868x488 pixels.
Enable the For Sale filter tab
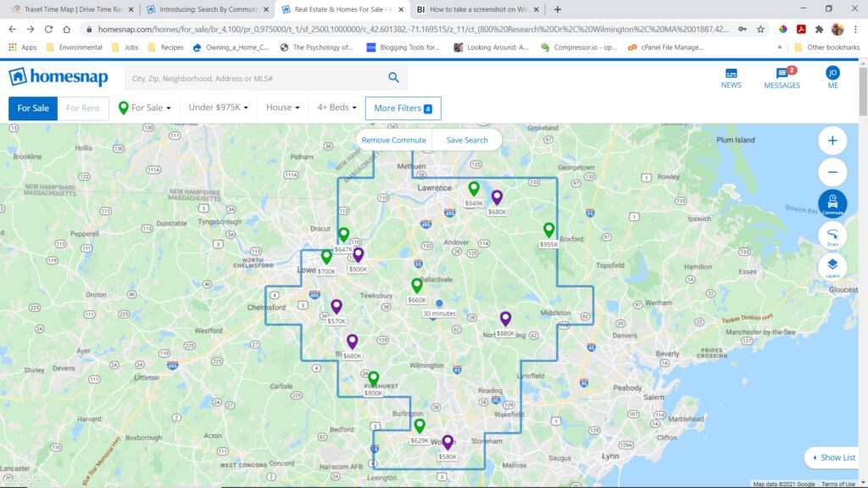(32, 108)
